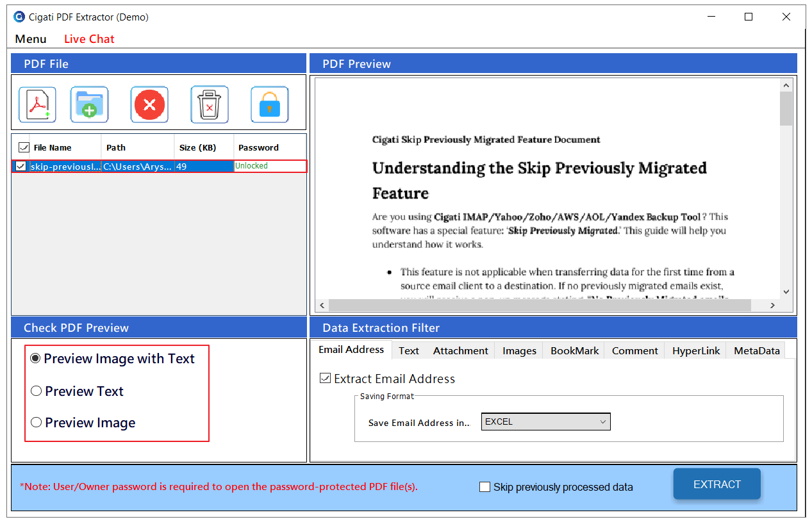The width and height of the screenshot is (812, 524).
Task: Open the BookMark tab
Action: point(575,350)
